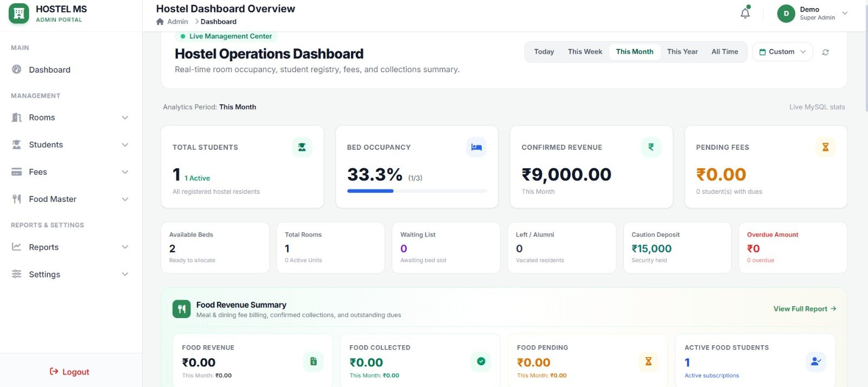Click the Food Pending hourglass icon
This screenshot has height=387, width=868.
(648, 361)
